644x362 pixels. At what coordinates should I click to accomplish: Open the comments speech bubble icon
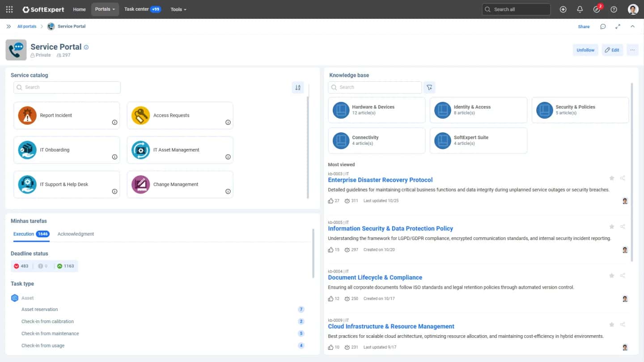click(603, 26)
